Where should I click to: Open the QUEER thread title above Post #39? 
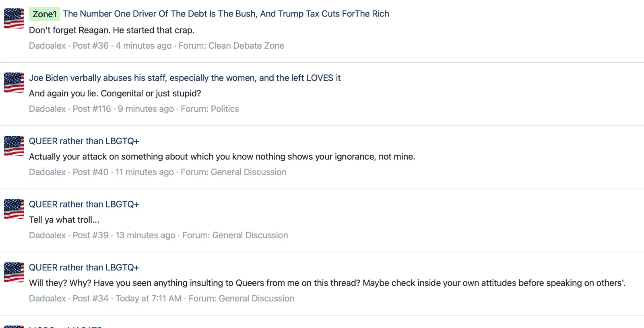(x=84, y=204)
